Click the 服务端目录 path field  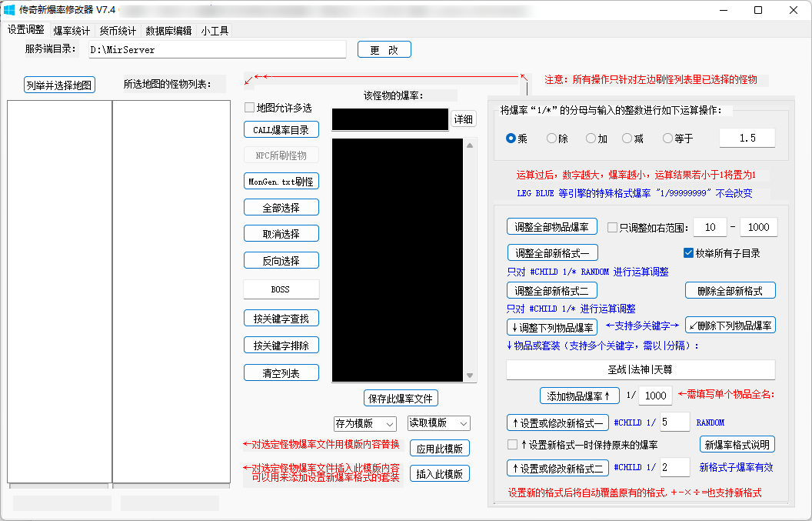click(x=218, y=50)
